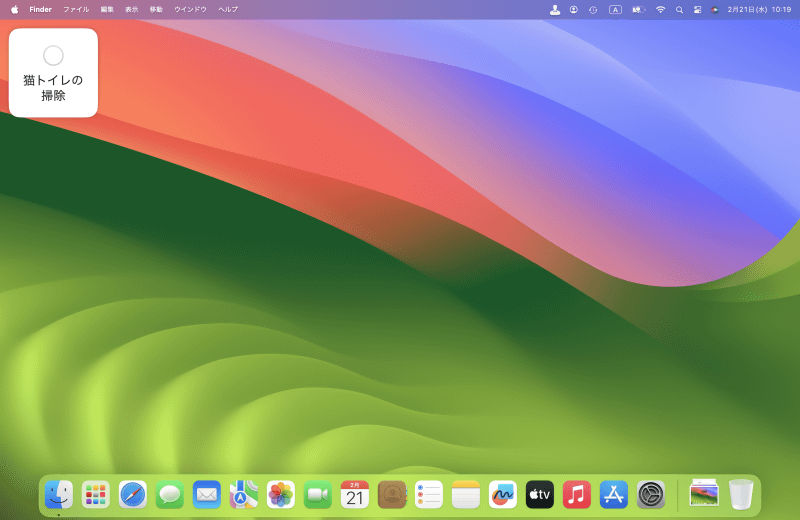Screen dimensions: 800x520
Task: Click the user account icon in menu bar
Action: [x=573, y=9]
